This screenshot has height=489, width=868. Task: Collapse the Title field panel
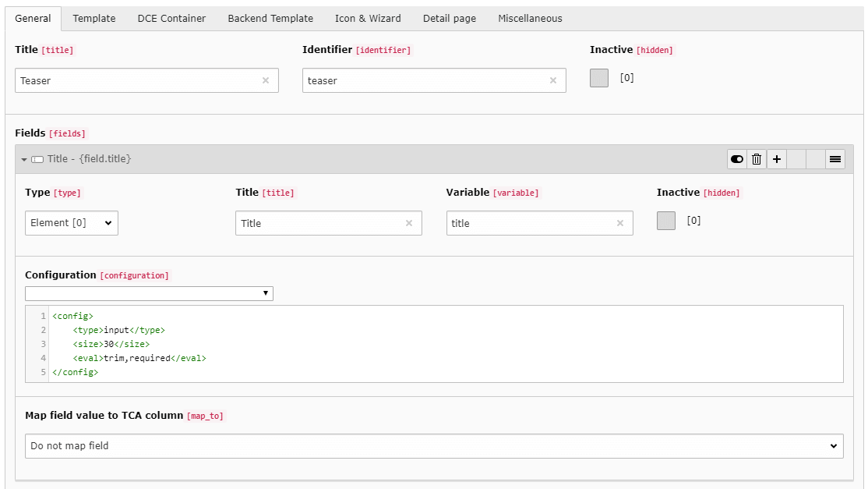tap(24, 158)
